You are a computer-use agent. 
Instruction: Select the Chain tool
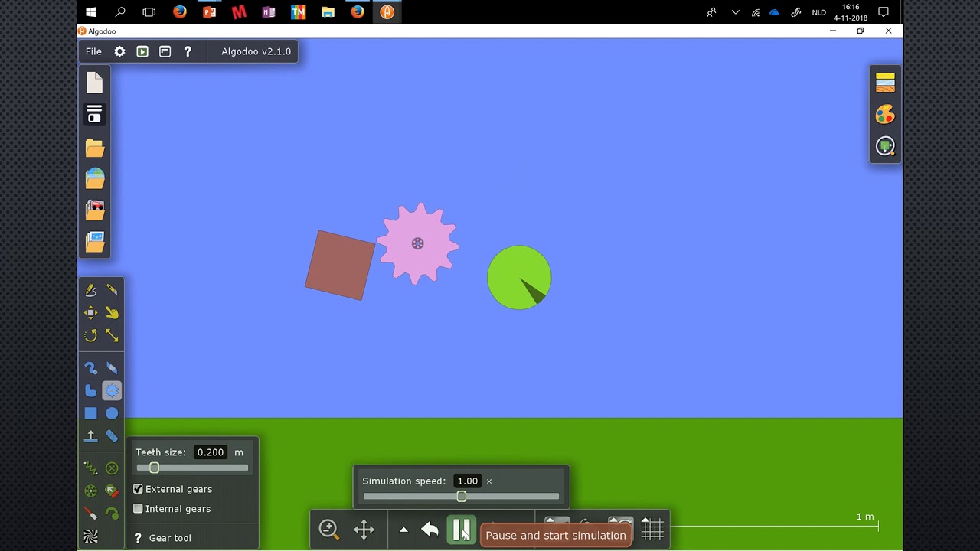tap(112, 436)
